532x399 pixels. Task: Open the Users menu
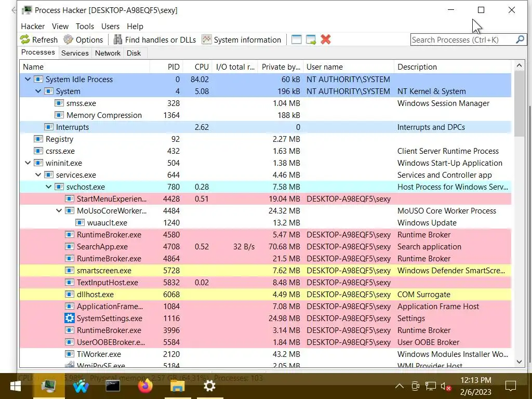(110, 26)
